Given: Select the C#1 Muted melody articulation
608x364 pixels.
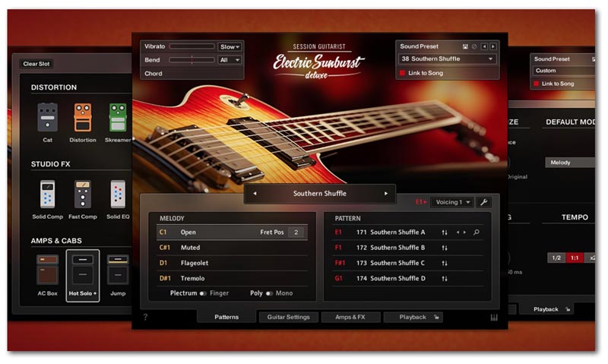Looking at the screenshot, I should (232, 248).
